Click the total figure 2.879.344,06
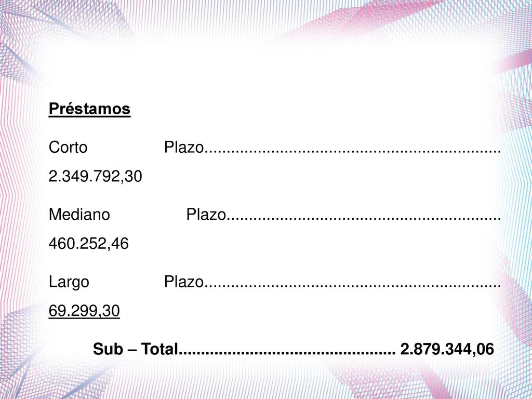532x399 pixels. (x=447, y=350)
